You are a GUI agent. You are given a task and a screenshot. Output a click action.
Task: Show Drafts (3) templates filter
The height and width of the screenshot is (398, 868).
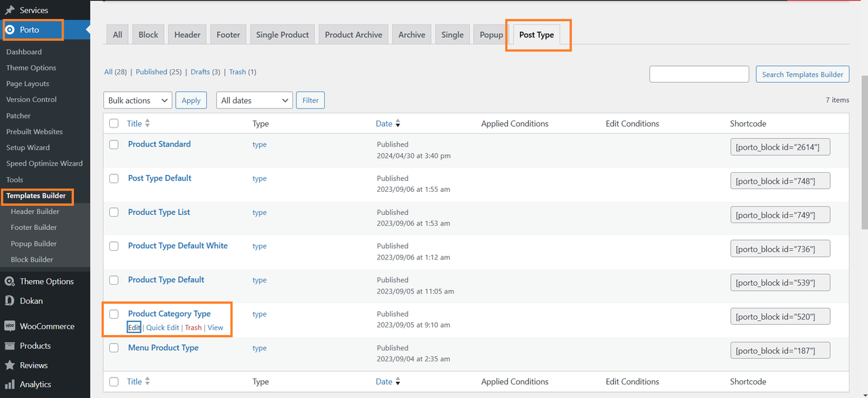pos(205,72)
